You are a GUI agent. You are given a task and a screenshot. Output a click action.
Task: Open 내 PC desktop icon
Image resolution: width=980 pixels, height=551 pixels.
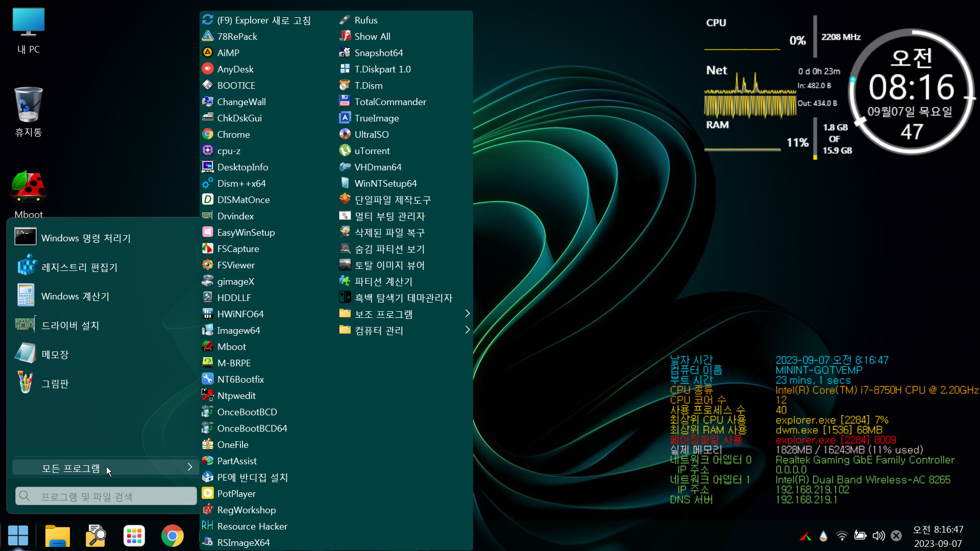coord(29,31)
